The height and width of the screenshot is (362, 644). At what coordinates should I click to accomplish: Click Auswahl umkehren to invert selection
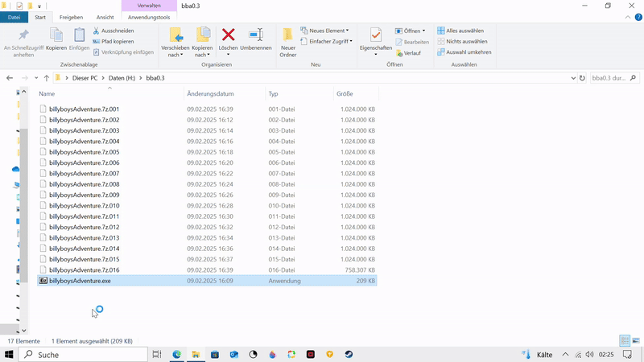click(x=464, y=52)
